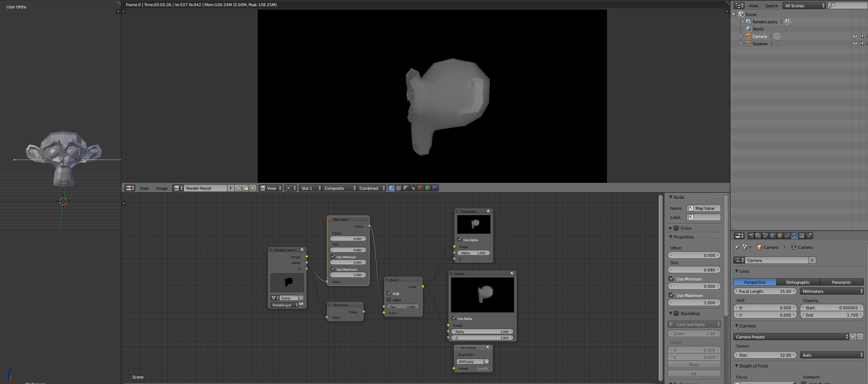Toggle RGB checkbox on Invert node
Viewport: 868px width, 384px height.
pos(389,293)
